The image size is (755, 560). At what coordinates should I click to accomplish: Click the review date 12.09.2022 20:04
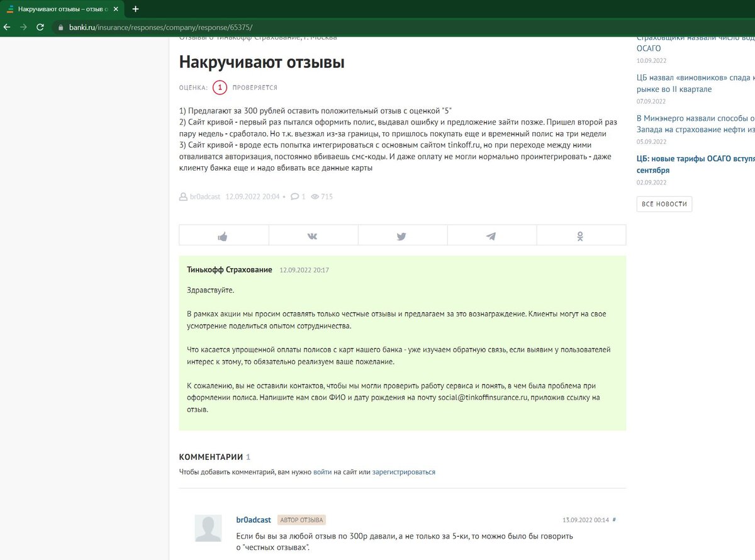pyautogui.click(x=252, y=197)
